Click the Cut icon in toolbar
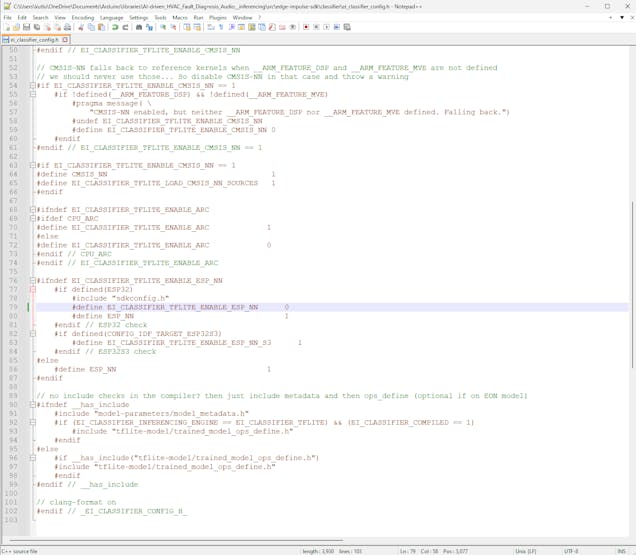 click(x=80, y=28)
